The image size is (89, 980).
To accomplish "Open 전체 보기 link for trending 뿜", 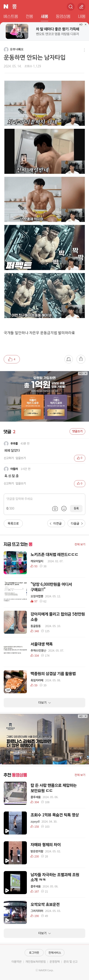I will pyautogui.click(x=80, y=544).
